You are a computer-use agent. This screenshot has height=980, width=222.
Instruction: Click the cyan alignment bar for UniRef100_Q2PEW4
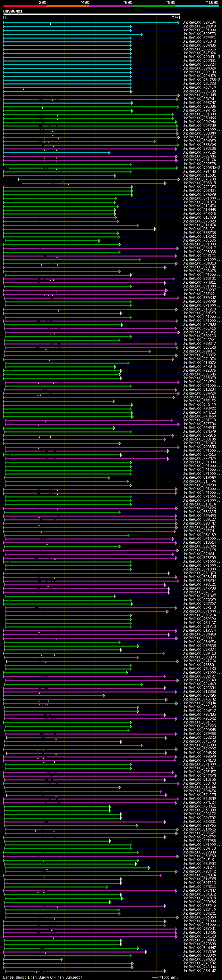point(91,23)
